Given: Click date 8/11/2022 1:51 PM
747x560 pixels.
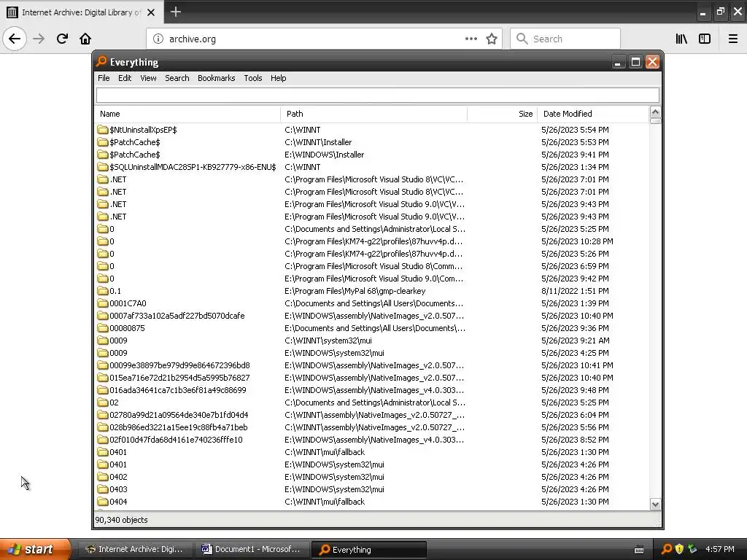Looking at the screenshot, I should pos(575,291).
